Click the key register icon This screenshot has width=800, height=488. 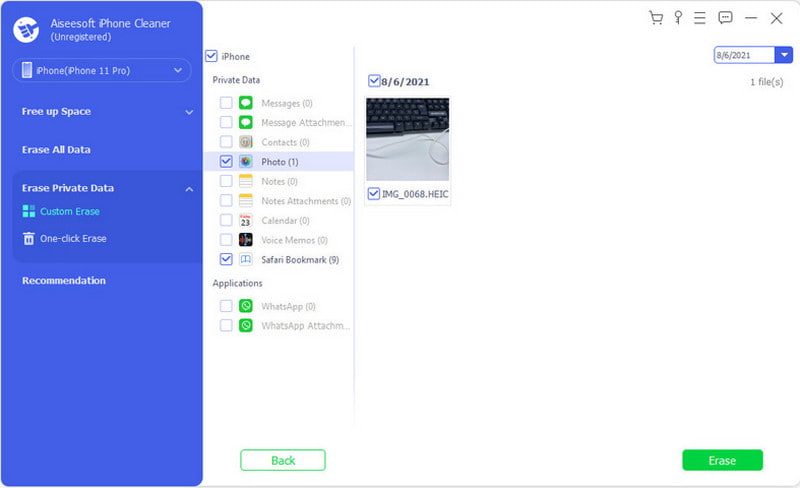pos(679,18)
